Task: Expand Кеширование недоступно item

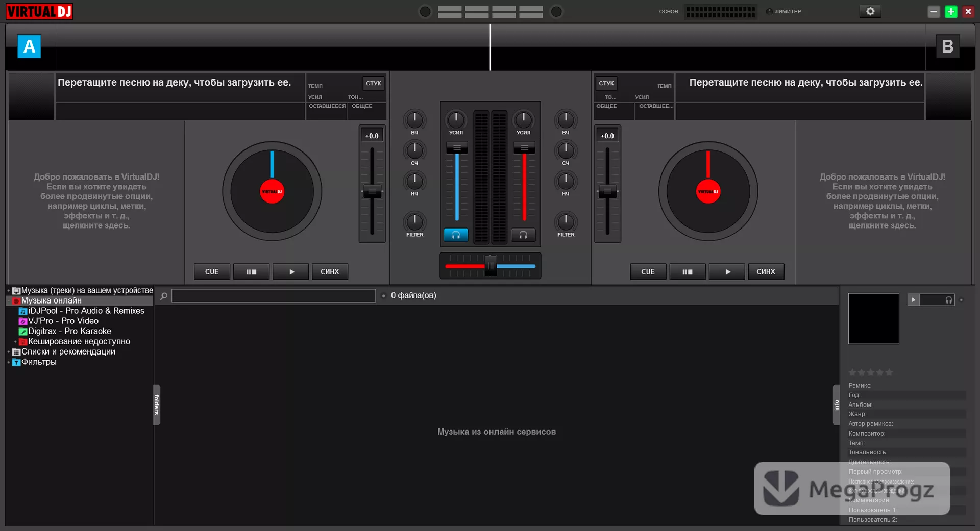Action: (x=15, y=342)
